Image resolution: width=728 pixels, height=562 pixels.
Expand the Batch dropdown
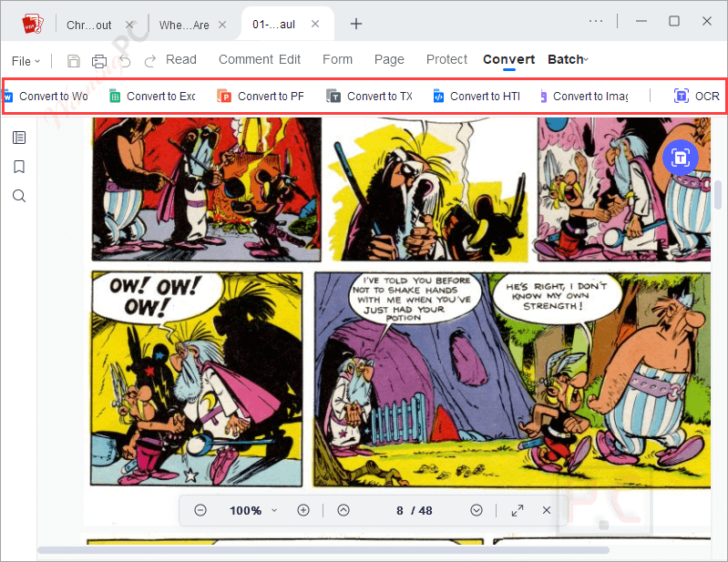[568, 59]
